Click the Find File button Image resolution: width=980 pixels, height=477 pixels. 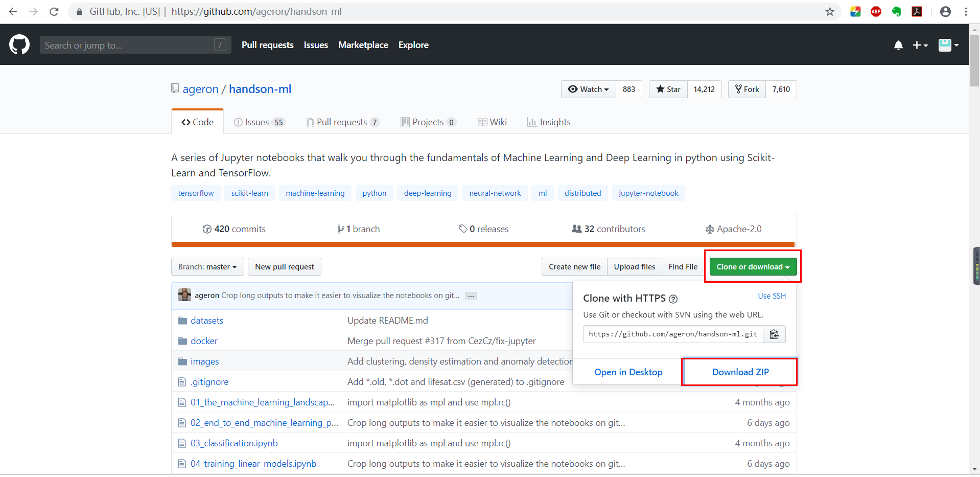pyautogui.click(x=683, y=267)
